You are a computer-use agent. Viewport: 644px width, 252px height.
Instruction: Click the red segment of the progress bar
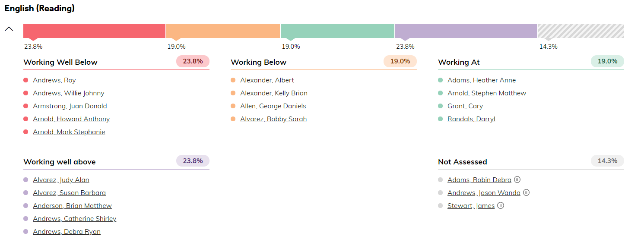94,31
